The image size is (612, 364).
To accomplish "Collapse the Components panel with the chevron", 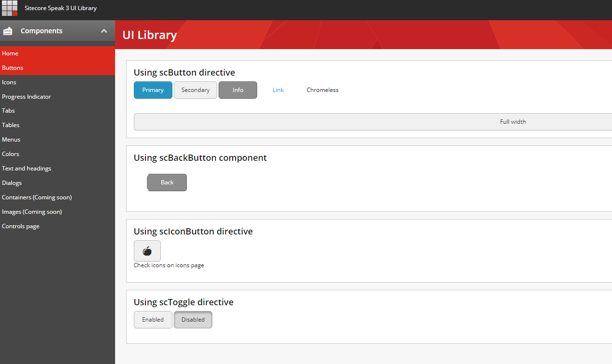I will click(x=104, y=30).
